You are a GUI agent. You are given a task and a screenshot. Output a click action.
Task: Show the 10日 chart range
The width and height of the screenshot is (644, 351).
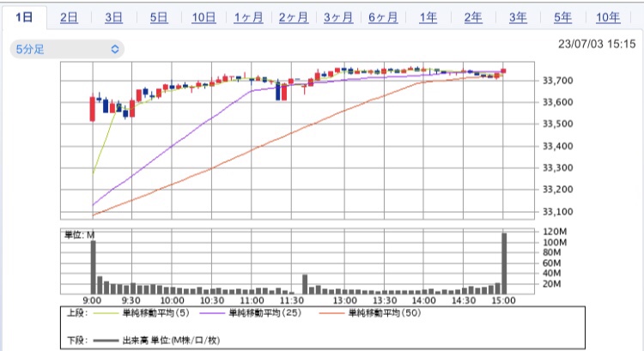(204, 18)
